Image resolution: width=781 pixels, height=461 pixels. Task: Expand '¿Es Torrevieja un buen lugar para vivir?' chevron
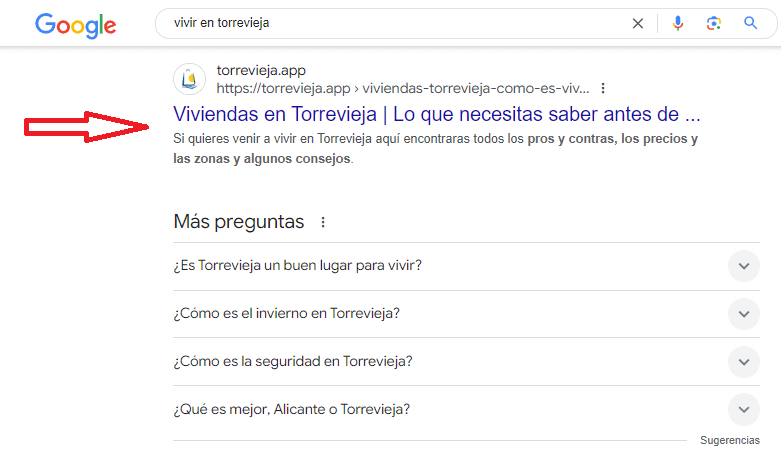tap(744, 266)
